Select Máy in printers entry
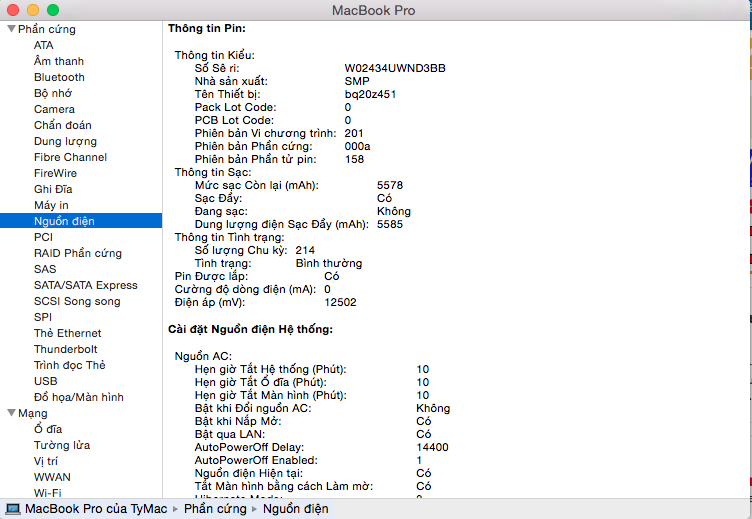 [x=51, y=205]
